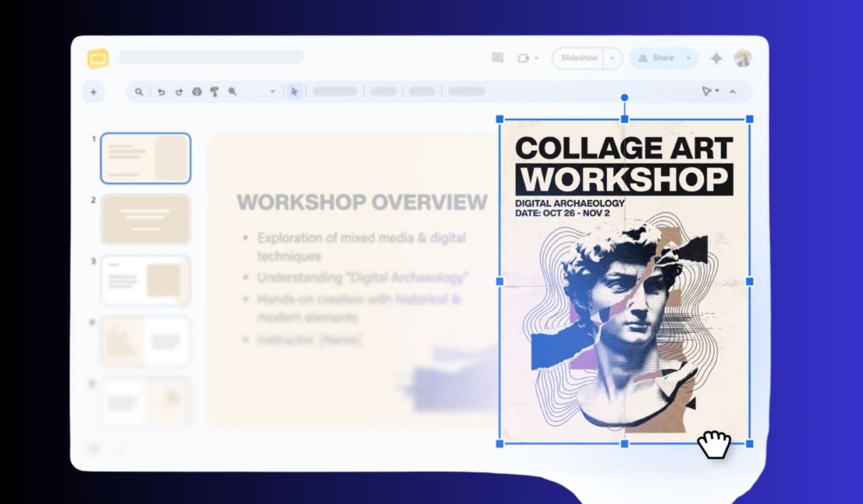Redo the last action
The height and width of the screenshot is (504, 863).
tap(178, 91)
